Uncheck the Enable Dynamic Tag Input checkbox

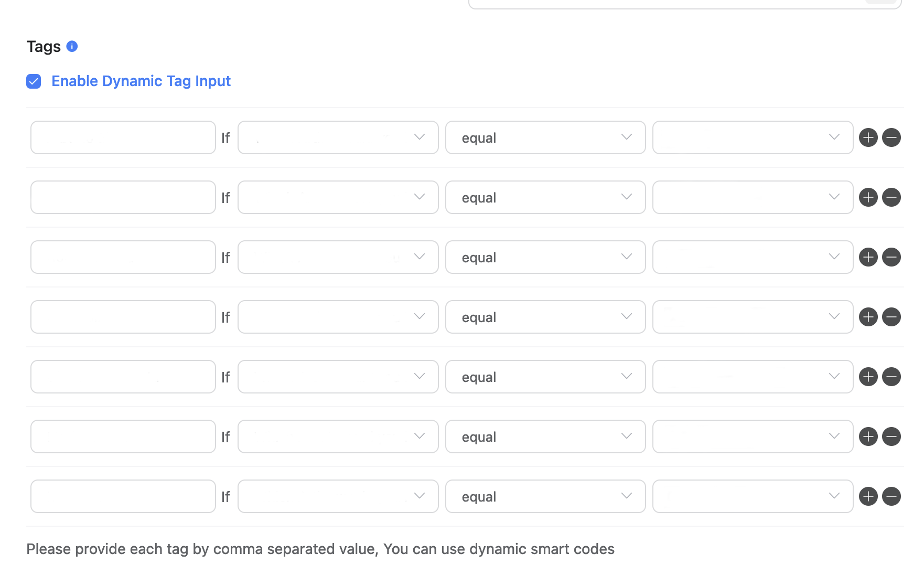34,81
